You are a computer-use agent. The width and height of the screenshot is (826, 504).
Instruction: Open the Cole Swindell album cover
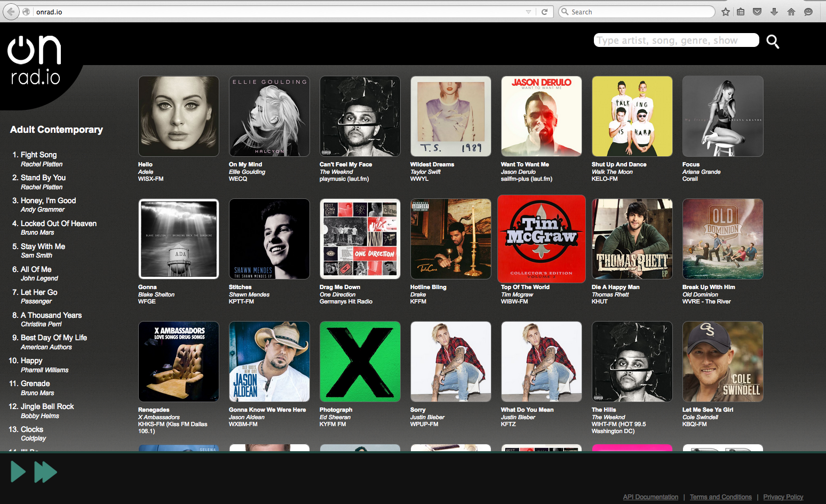723,362
